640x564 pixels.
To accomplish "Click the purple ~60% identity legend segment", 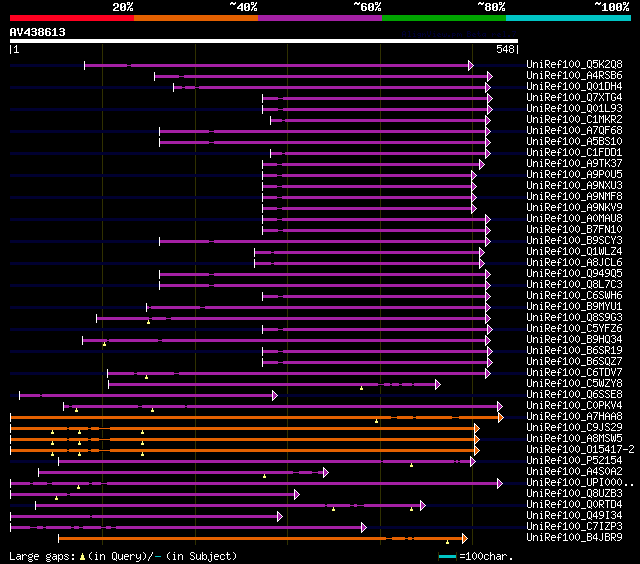I will coord(320,18).
